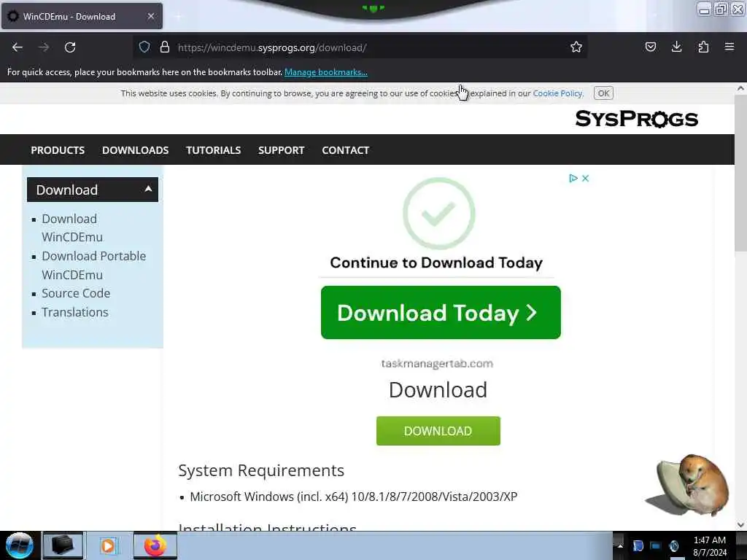Reload the current page

point(70,47)
